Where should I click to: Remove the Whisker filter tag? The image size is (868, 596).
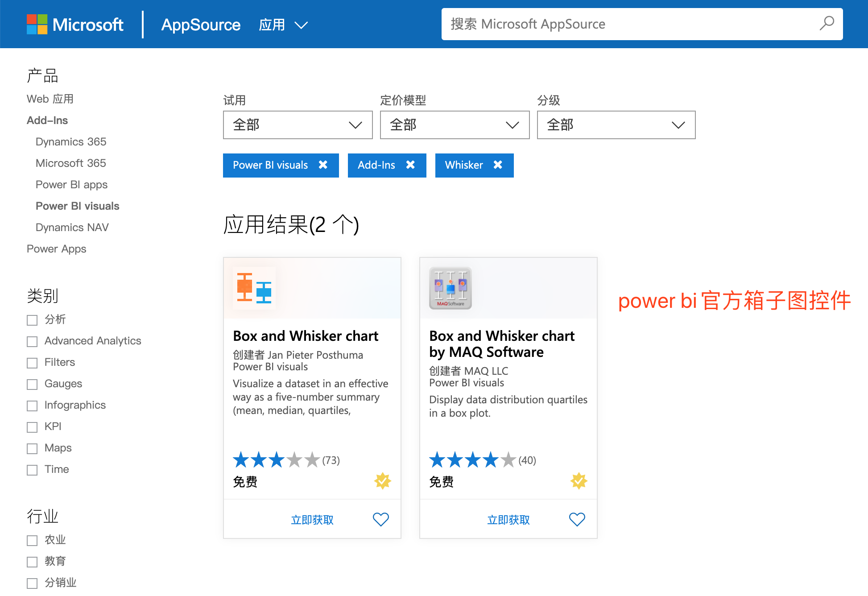tap(498, 165)
